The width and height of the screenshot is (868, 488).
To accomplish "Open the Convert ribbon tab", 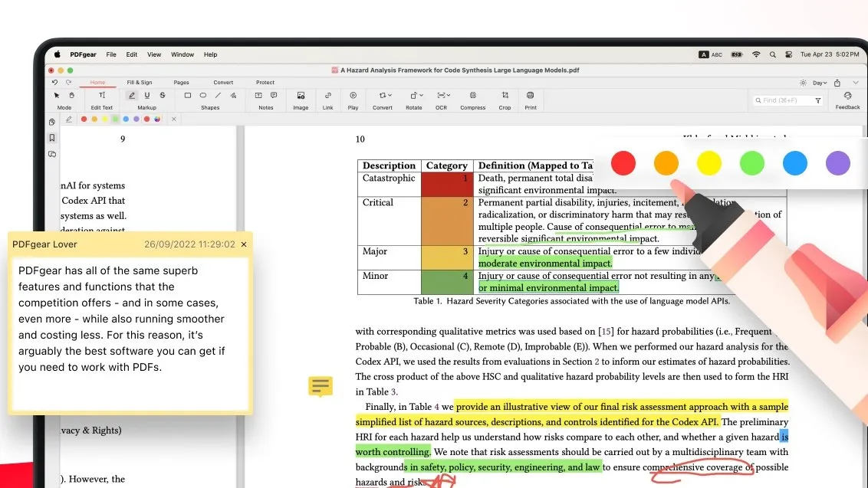I will [x=223, y=83].
